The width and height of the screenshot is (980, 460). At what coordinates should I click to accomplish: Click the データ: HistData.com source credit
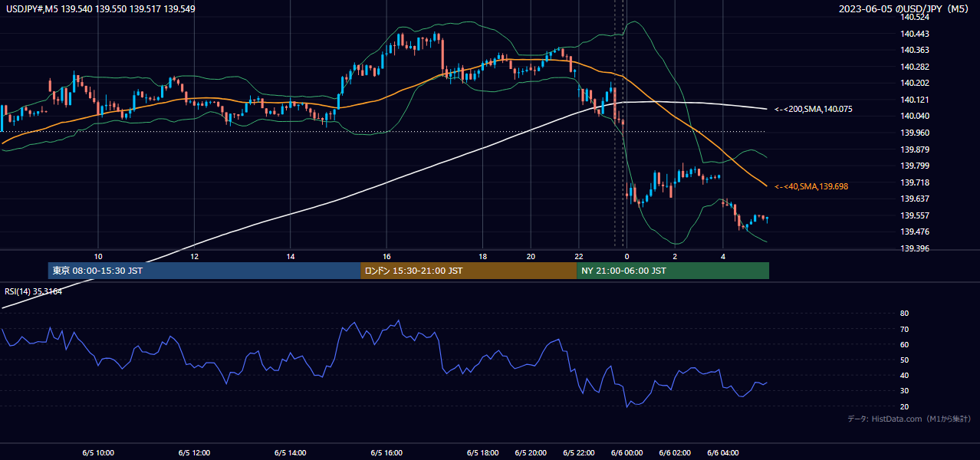click(x=909, y=419)
